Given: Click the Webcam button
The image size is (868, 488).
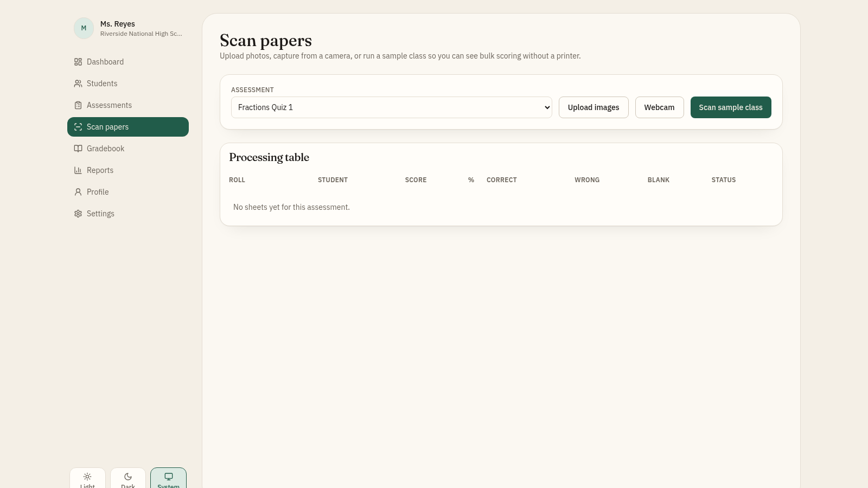Looking at the screenshot, I should [x=660, y=107].
